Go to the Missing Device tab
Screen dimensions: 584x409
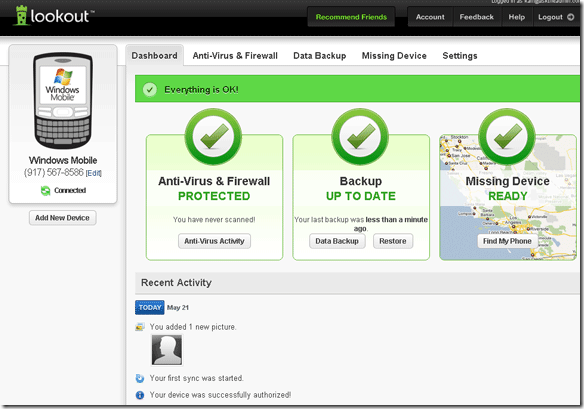pyautogui.click(x=394, y=56)
